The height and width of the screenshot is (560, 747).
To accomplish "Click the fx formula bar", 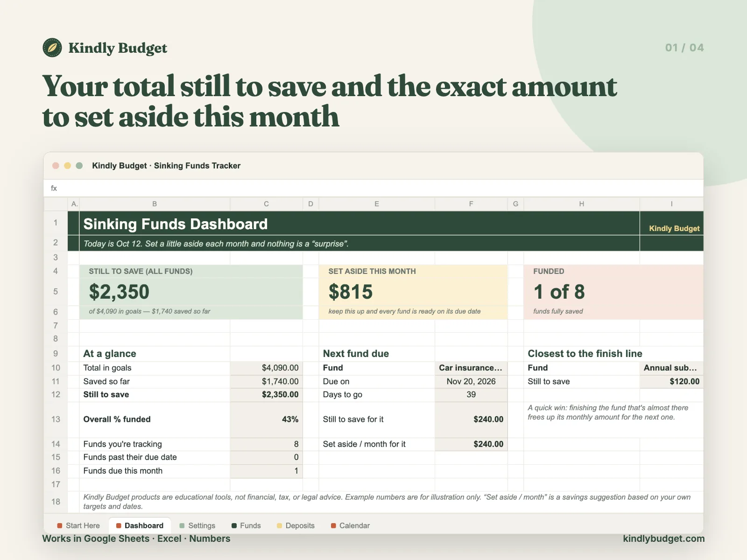I will (373, 188).
